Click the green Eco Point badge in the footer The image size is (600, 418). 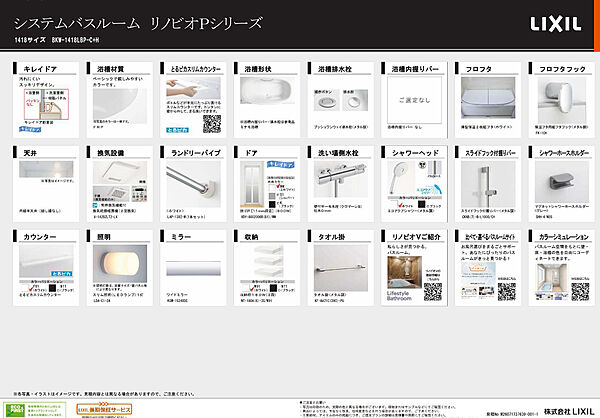pos(15,410)
